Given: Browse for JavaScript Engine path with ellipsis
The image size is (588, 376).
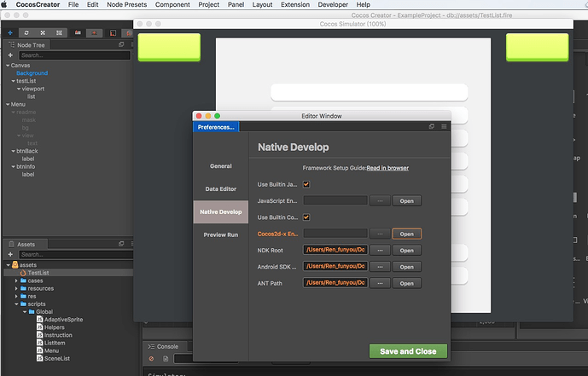Looking at the screenshot, I should pos(380,201).
